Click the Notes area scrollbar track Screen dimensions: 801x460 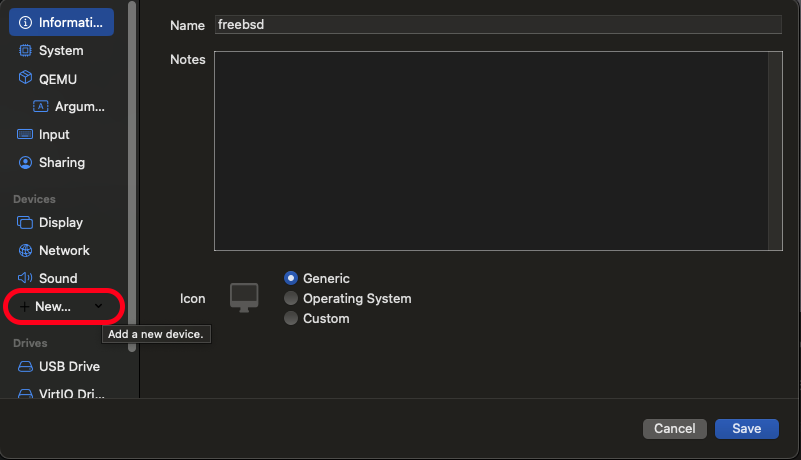point(775,151)
